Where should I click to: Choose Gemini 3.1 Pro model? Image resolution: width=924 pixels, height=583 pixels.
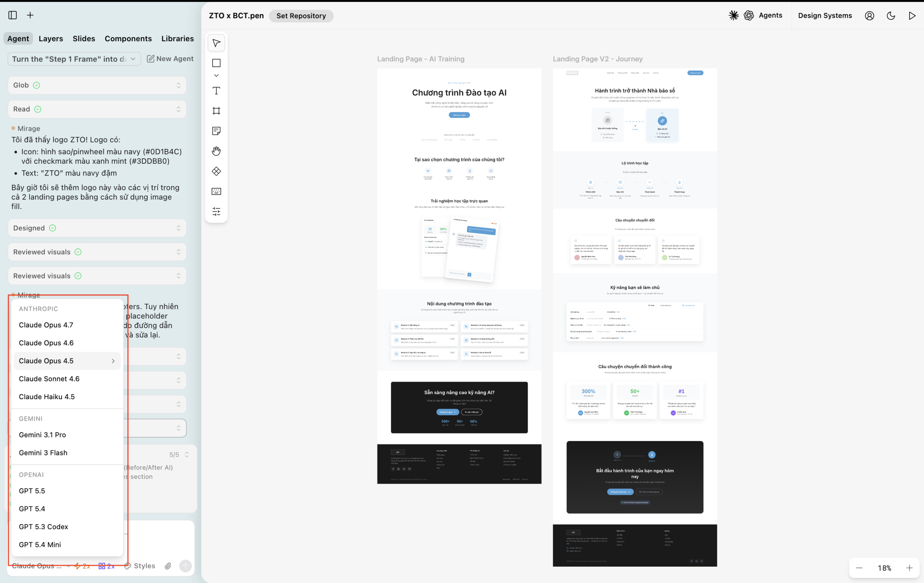[x=67, y=435]
